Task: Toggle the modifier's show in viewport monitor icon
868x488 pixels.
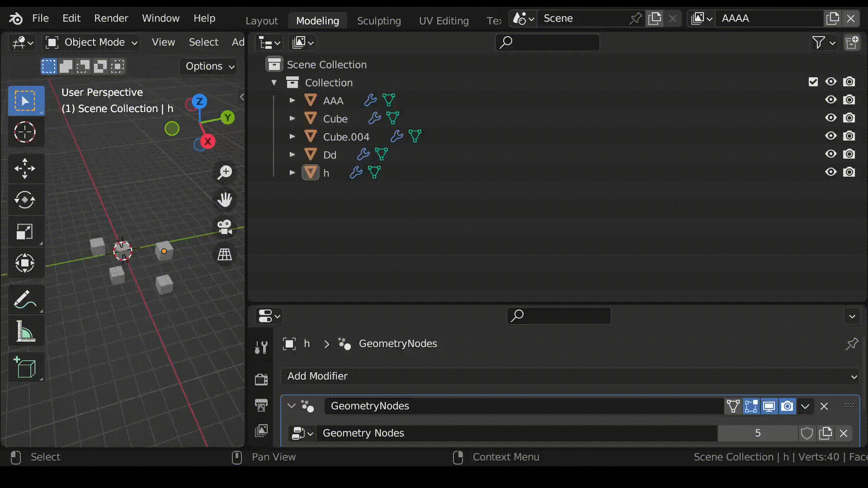Action: point(769,406)
